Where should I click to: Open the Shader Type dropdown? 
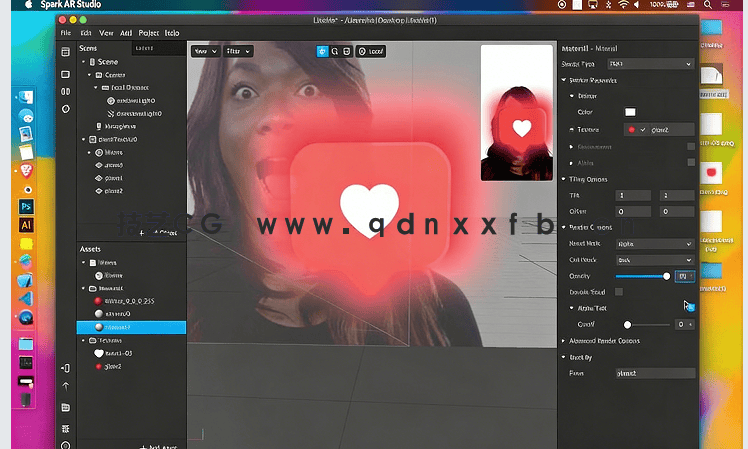[650, 64]
